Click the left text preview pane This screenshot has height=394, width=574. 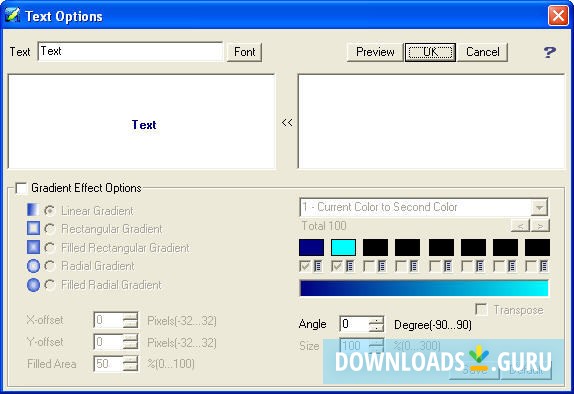(x=141, y=122)
